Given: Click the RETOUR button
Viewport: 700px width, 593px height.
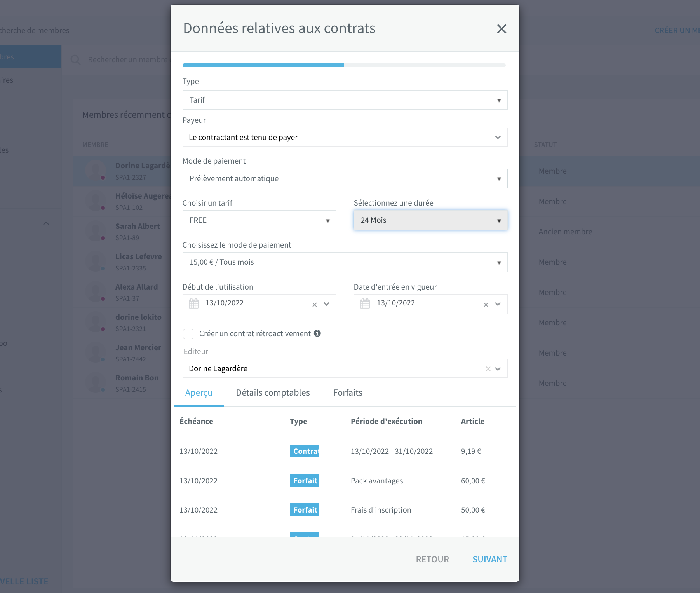Looking at the screenshot, I should pos(432,559).
